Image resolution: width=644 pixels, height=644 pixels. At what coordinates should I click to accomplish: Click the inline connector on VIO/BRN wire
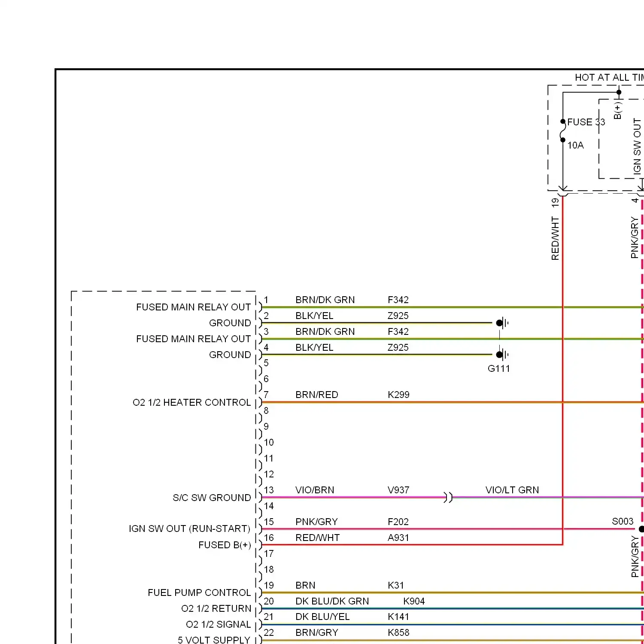[448, 498]
